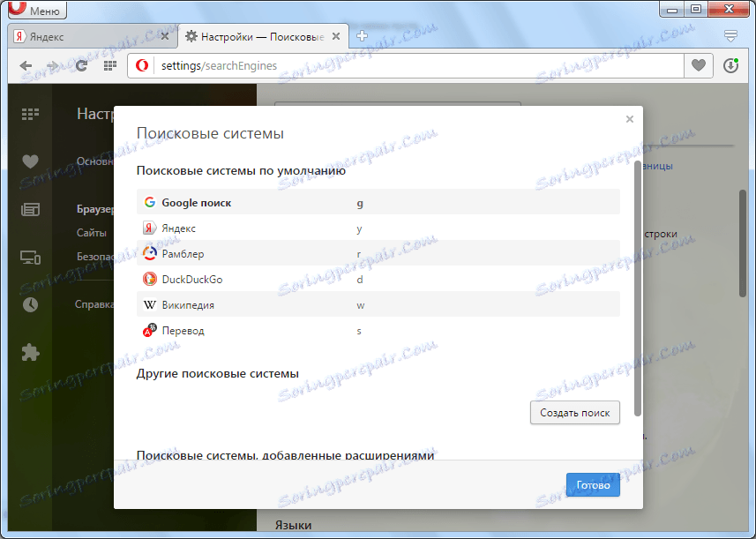This screenshot has height=539, width=756.
Task: Open Extensions puzzle icon in sidebar
Action: pyautogui.click(x=30, y=353)
